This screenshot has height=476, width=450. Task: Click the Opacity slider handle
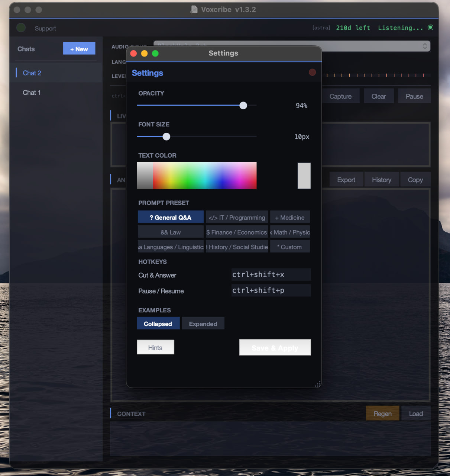point(243,106)
